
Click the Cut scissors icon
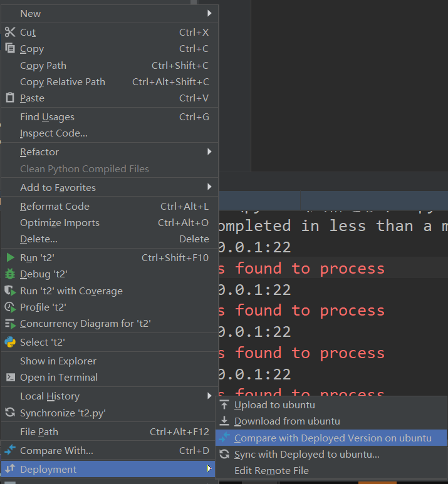pos(10,33)
